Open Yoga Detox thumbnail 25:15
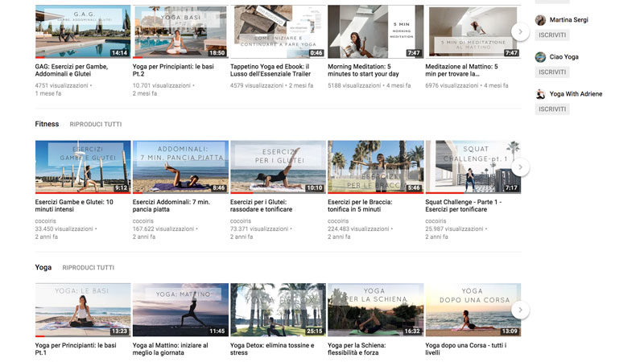 click(x=278, y=310)
